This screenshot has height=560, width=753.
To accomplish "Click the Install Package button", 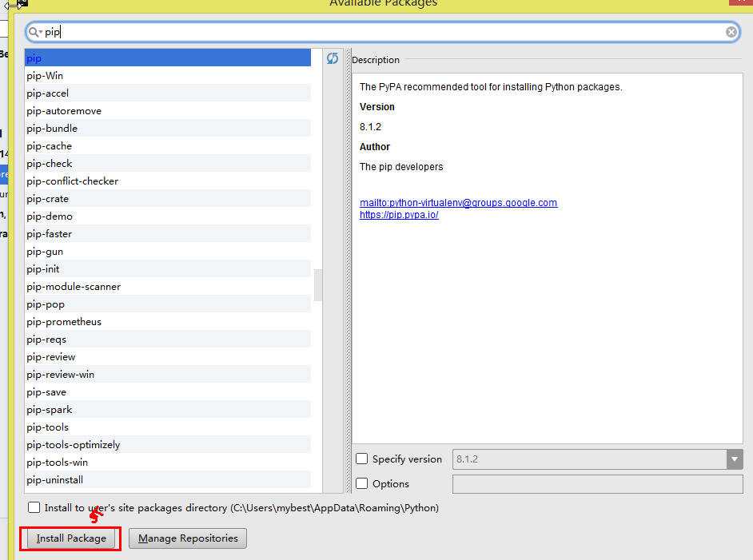I will pyautogui.click(x=70, y=538).
